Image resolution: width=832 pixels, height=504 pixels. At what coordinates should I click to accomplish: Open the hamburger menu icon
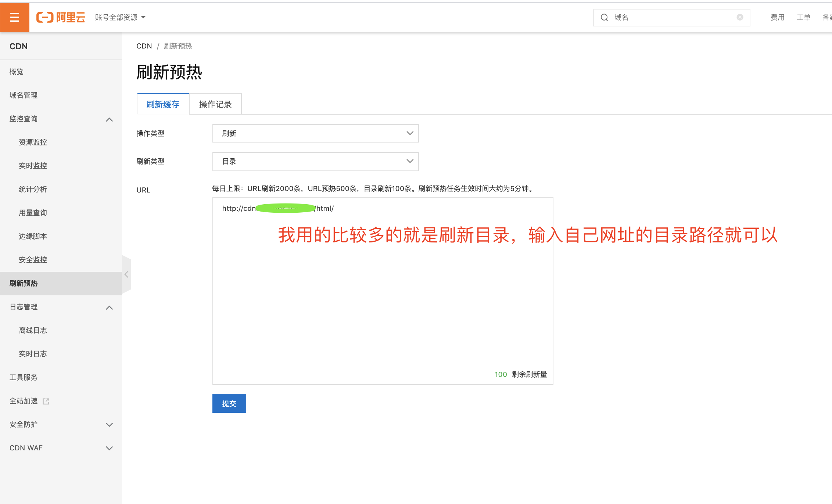15,17
